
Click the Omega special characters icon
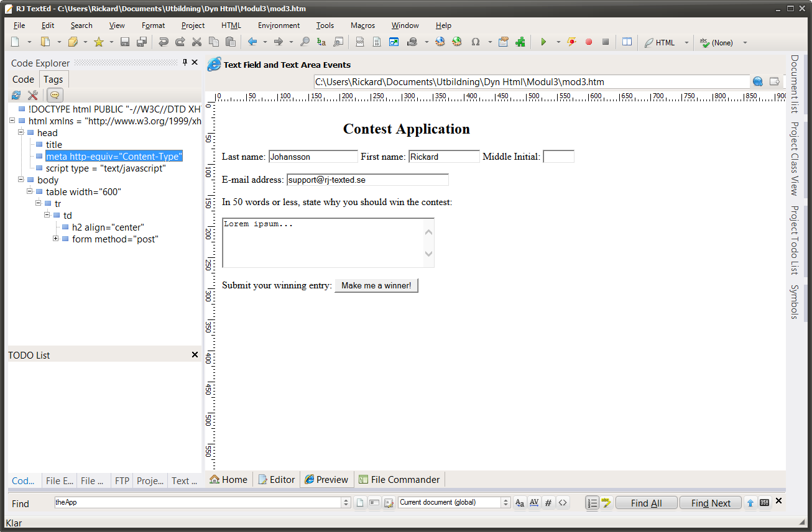pos(476,42)
